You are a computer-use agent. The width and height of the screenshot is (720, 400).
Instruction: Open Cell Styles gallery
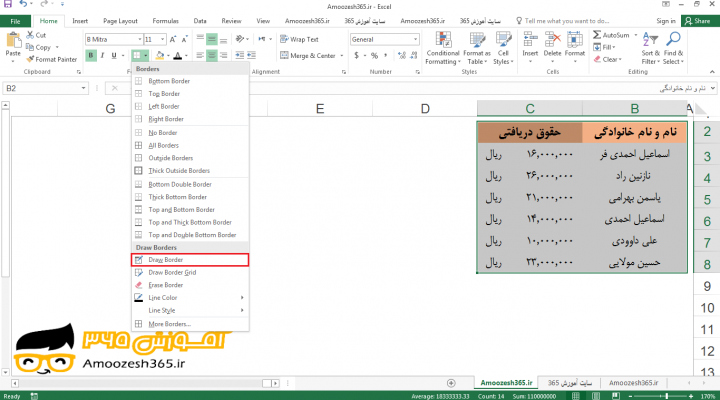503,48
